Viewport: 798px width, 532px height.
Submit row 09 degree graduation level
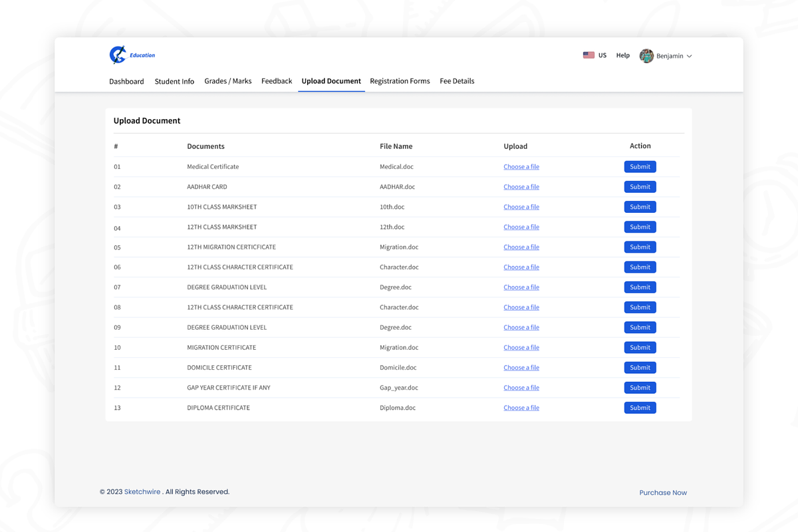(640, 327)
